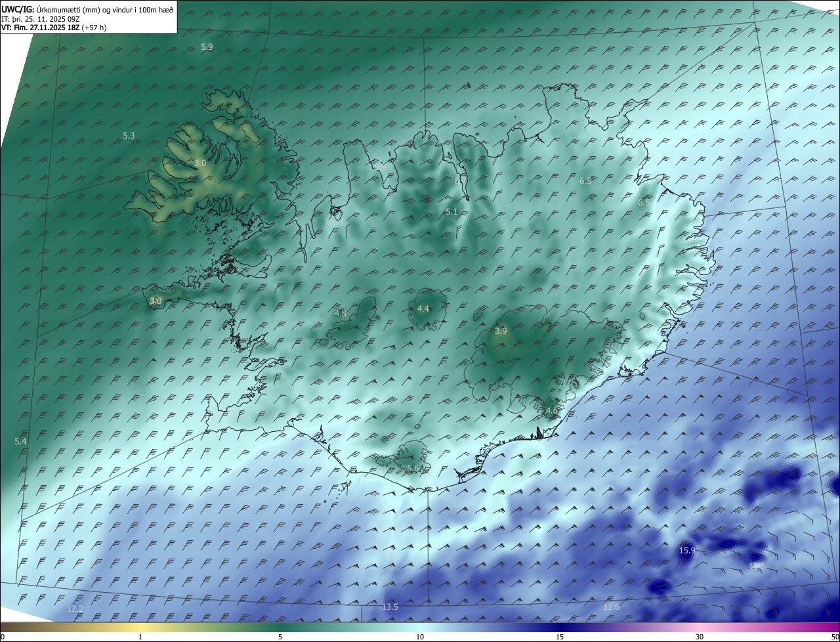840x642 pixels.
Task: Click the initial time line "IT: þri. 25. 11. 2025 09Z"
Action: (40, 19)
